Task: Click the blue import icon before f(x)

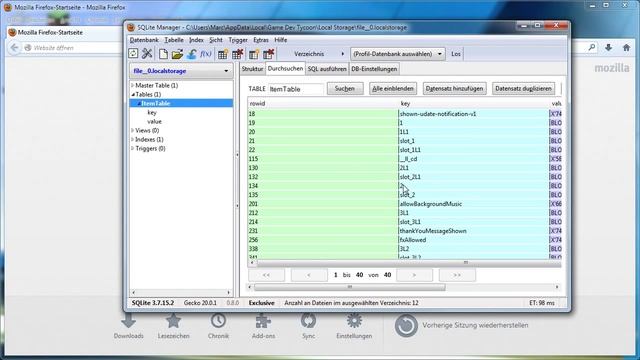Action: [x=191, y=53]
